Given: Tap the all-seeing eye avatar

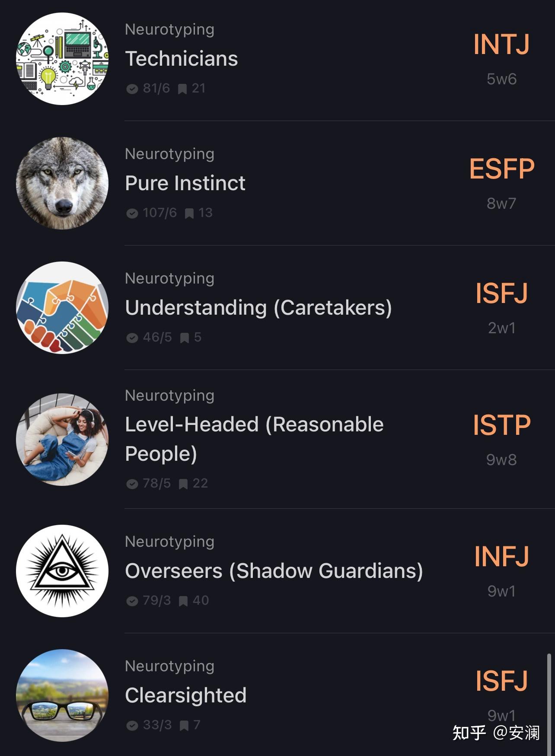Looking at the screenshot, I should click(62, 571).
